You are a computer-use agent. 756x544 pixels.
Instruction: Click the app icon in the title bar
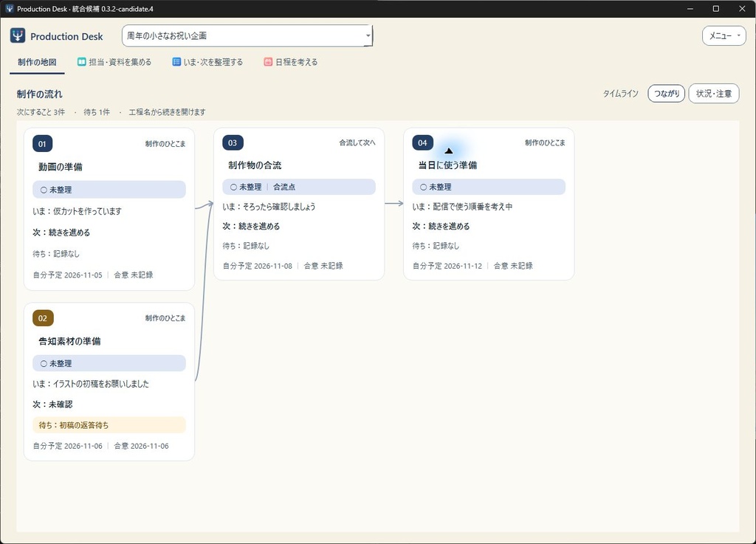(x=9, y=9)
